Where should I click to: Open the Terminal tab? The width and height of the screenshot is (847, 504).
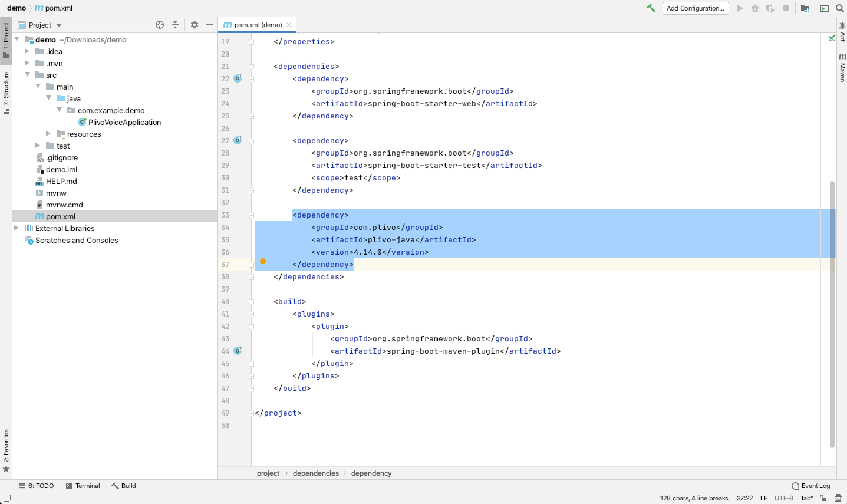tap(83, 486)
